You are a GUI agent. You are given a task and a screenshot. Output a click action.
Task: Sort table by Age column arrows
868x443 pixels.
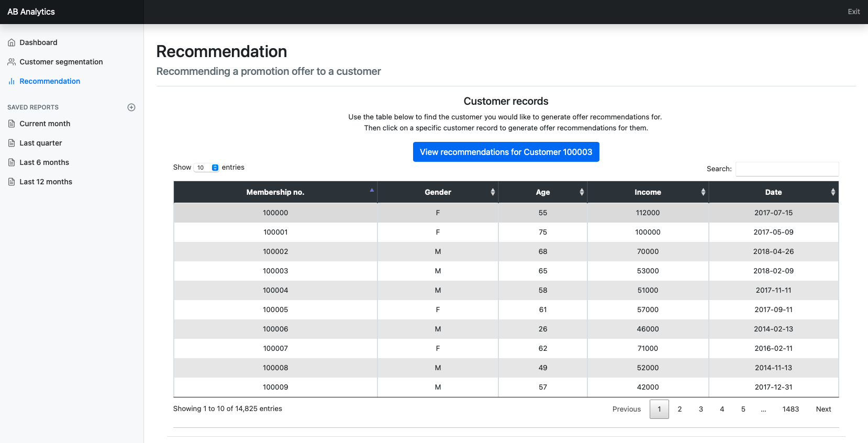point(582,192)
